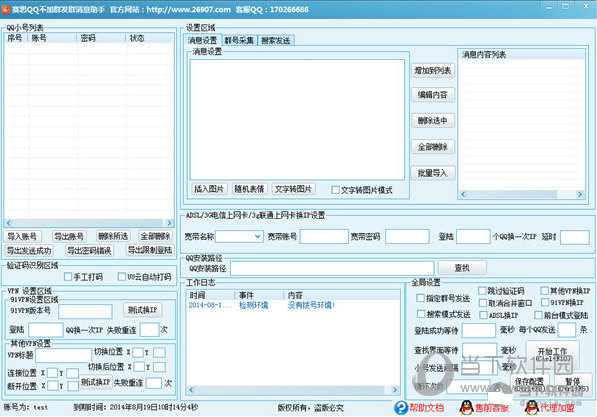
Task: Click the 删除选中 button
Action: click(x=433, y=121)
